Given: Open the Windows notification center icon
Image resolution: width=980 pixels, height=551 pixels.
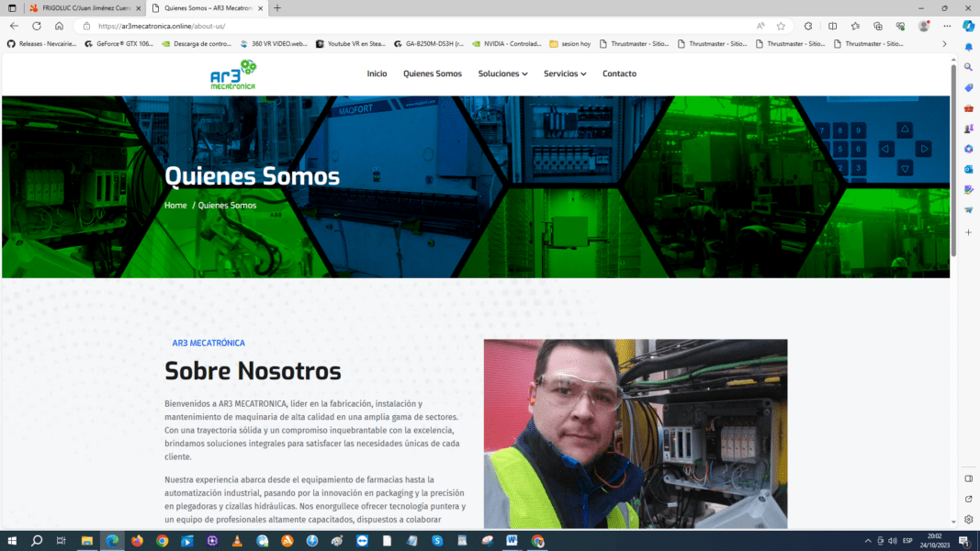Looking at the screenshot, I should pyautogui.click(x=964, y=541).
